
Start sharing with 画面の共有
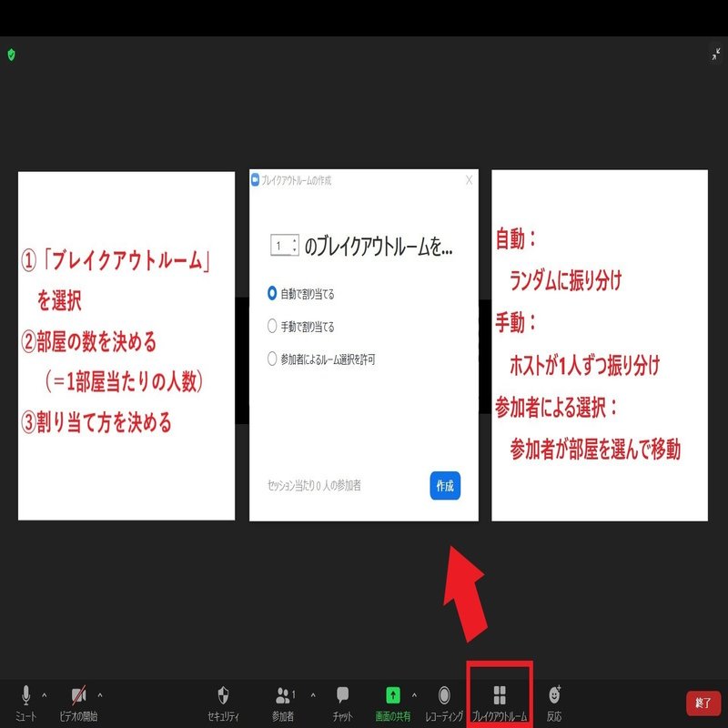[393, 696]
